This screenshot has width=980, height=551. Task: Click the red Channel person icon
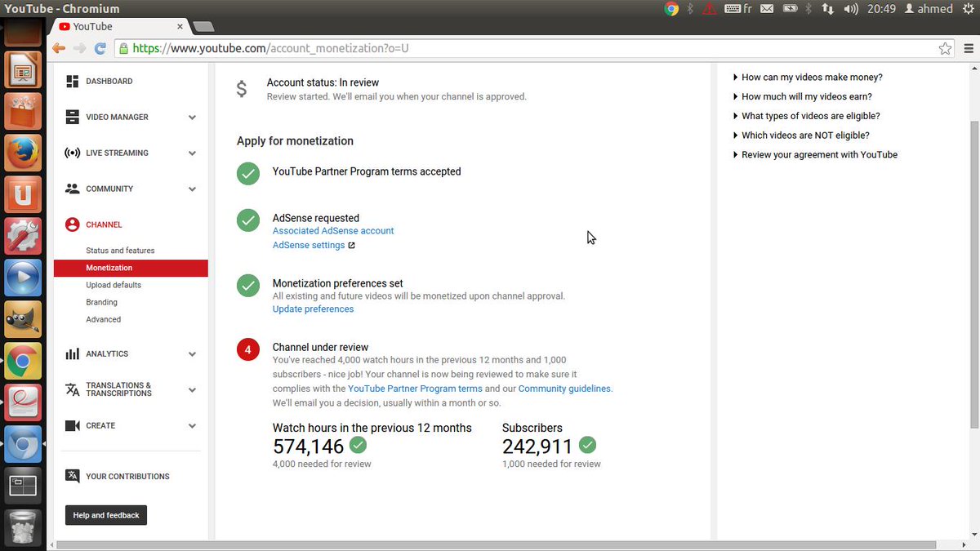(x=73, y=224)
